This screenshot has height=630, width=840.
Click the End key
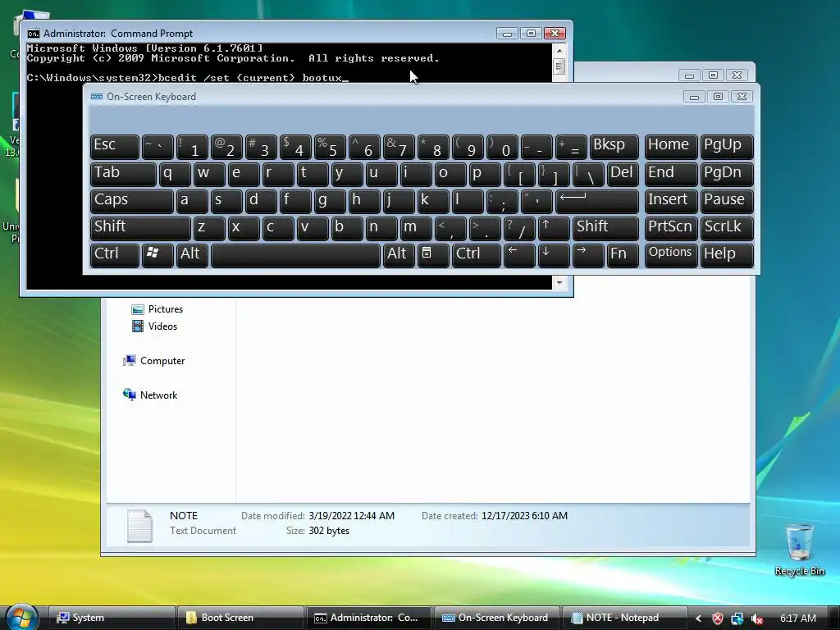click(671, 174)
